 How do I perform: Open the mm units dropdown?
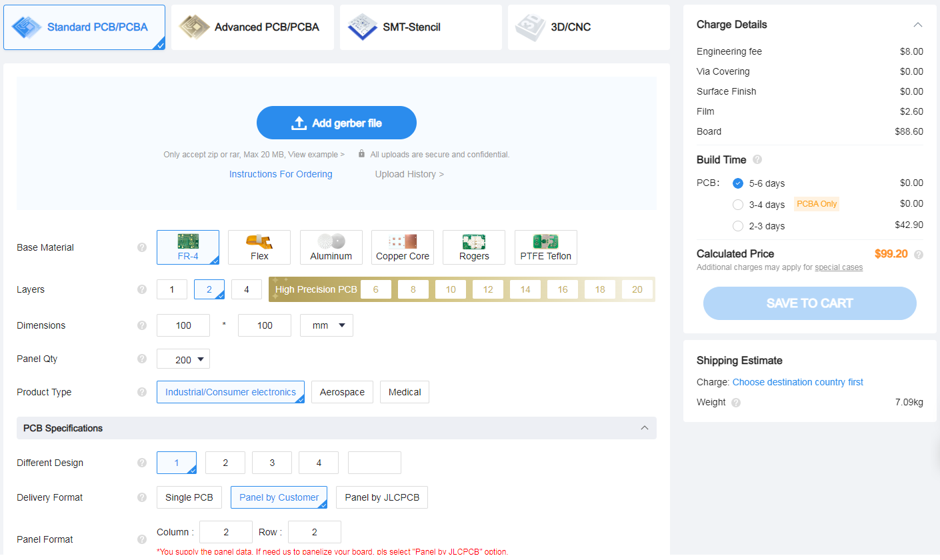(327, 325)
